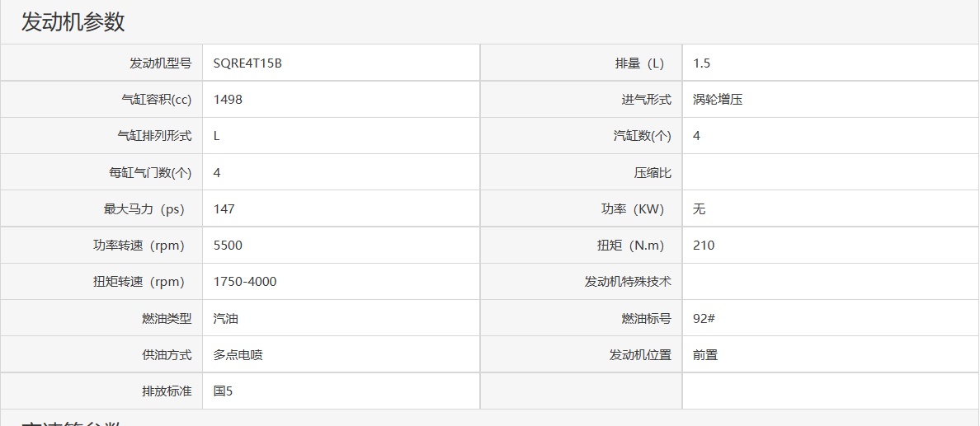The image size is (980, 426).
Task: Click the 发动机参数 section heading
Action: click(x=73, y=22)
